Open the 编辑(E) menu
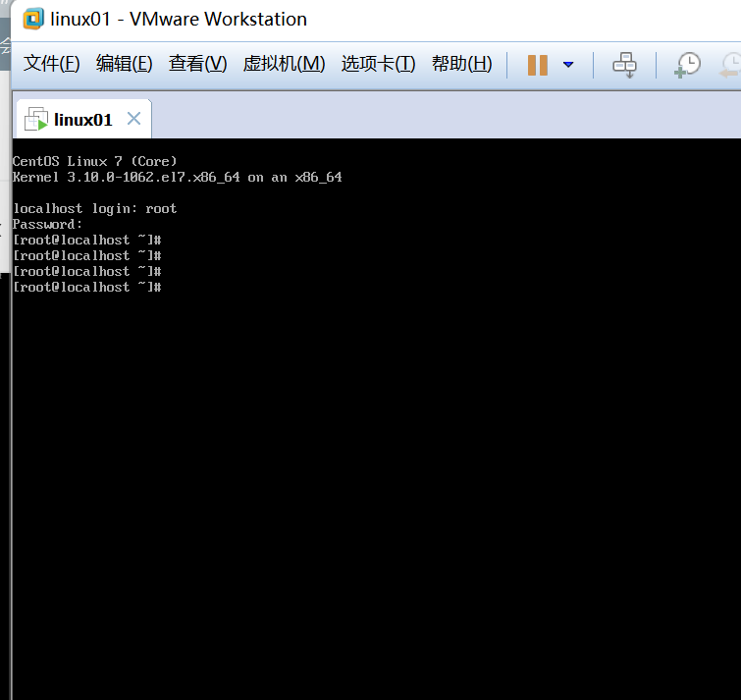The height and width of the screenshot is (700, 741). coord(124,64)
